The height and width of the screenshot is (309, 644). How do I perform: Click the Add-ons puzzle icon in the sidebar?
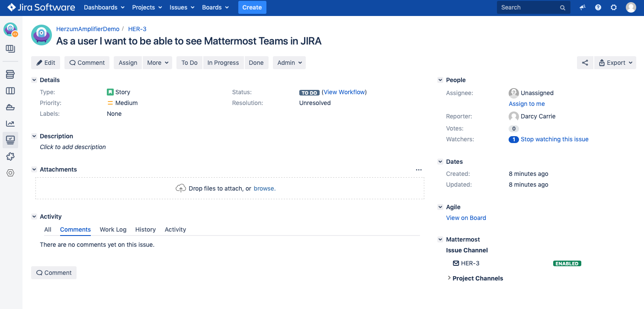click(10, 156)
